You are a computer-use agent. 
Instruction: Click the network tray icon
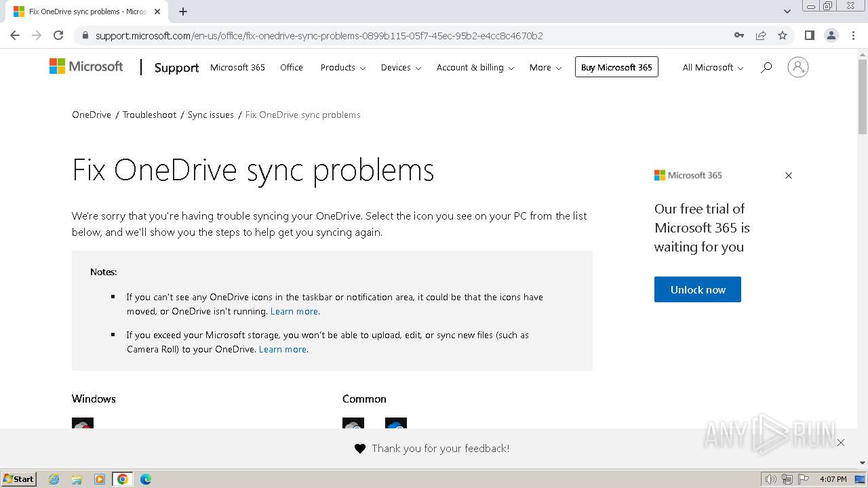tap(787, 479)
